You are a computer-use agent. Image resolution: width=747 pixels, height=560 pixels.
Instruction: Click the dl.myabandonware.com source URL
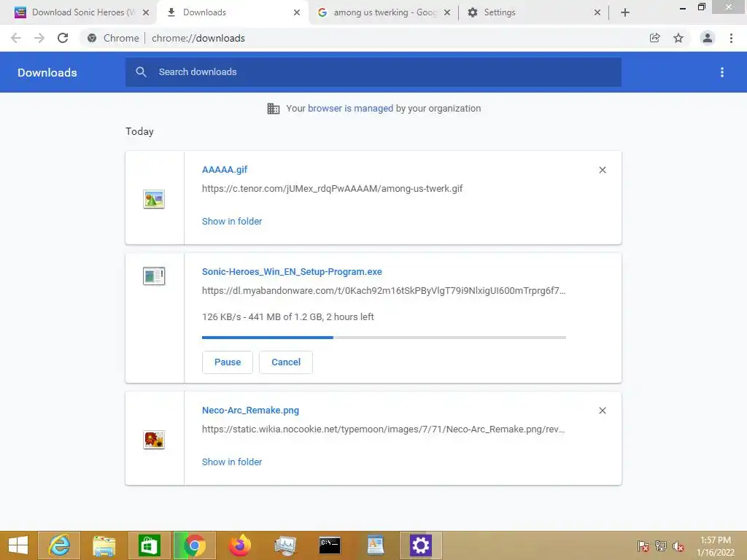point(384,291)
